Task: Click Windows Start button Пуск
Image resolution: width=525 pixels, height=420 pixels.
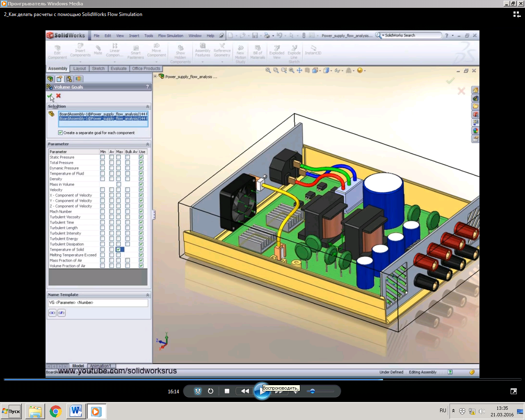Action: point(11,411)
